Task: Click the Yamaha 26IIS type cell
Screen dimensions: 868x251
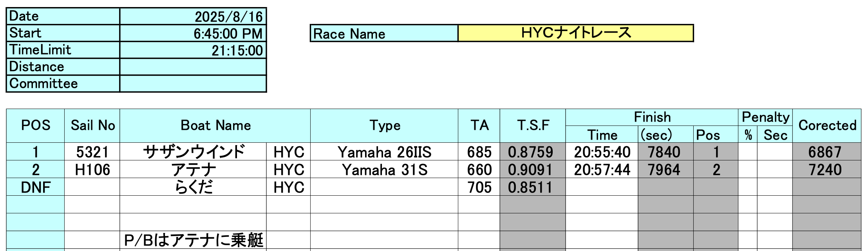Action: [384, 152]
